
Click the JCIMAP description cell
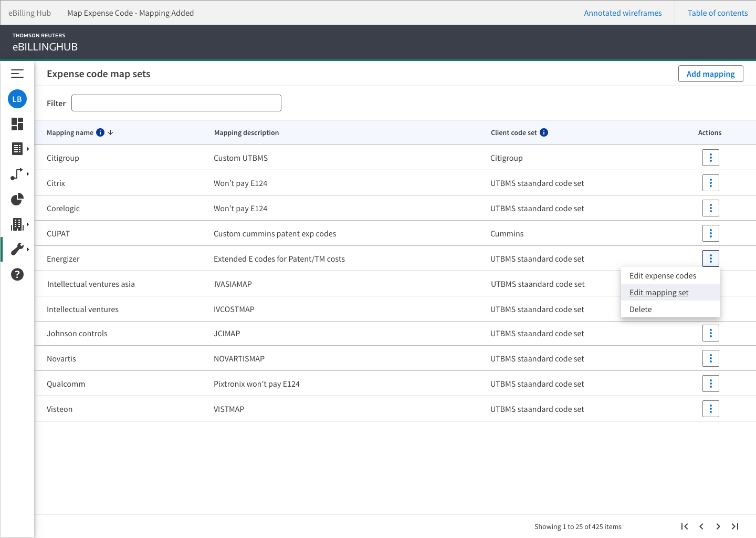pos(227,333)
